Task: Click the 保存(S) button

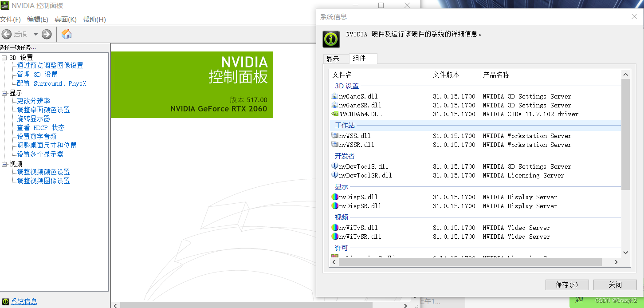Action: [567, 285]
